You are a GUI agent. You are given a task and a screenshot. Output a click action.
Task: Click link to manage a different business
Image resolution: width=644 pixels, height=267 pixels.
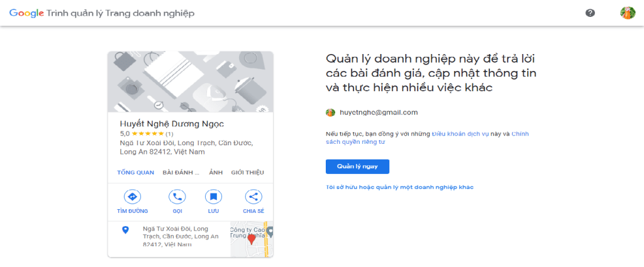click(399, 187)
